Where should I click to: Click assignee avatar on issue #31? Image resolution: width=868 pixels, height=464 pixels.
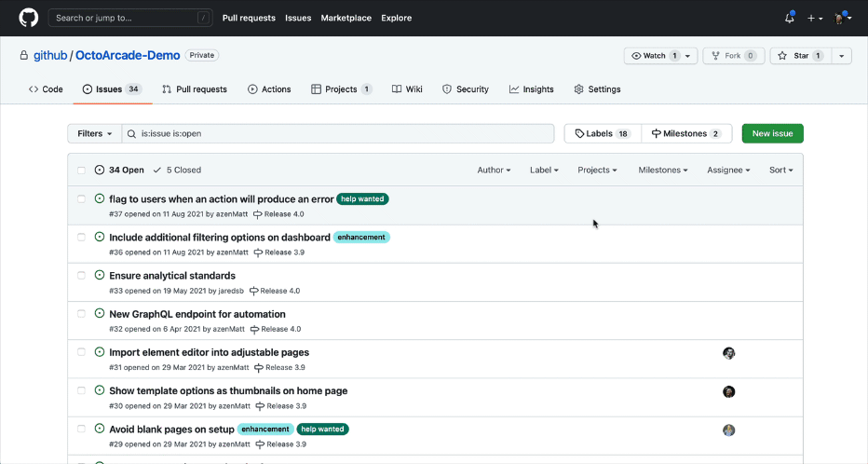pyautogui.click(x=728, y=353)
